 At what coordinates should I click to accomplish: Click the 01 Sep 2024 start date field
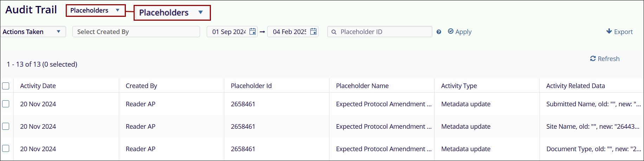pos(229,32)
